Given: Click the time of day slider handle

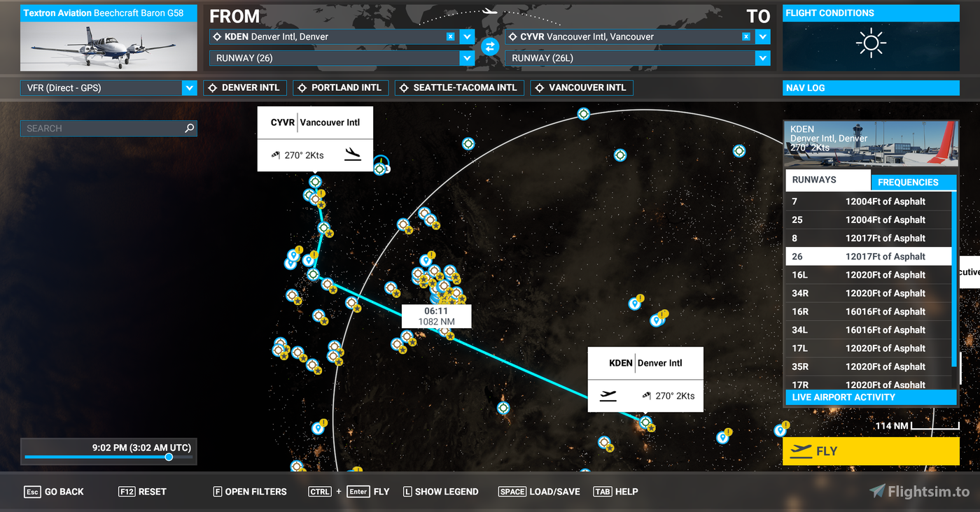Looking at the screenshot, I should 169,457.
